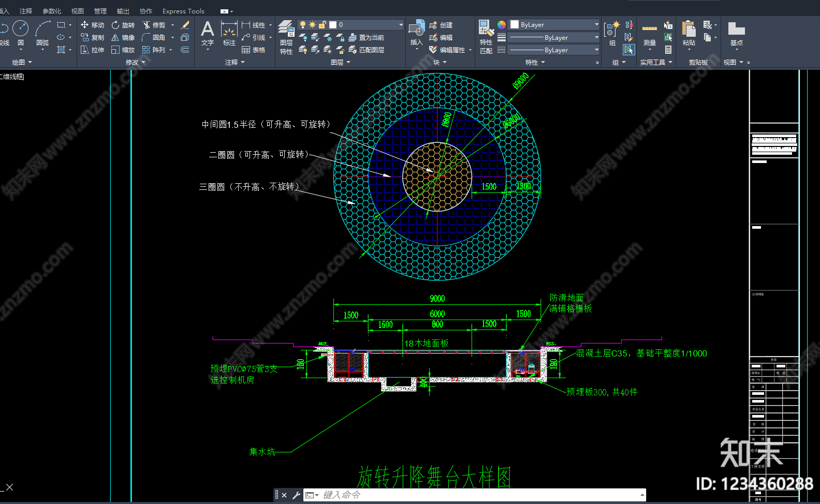Click the object color wheel icon
Image resolution: width=820 pixels, height=504 pixels.
(x=502, y=25)
